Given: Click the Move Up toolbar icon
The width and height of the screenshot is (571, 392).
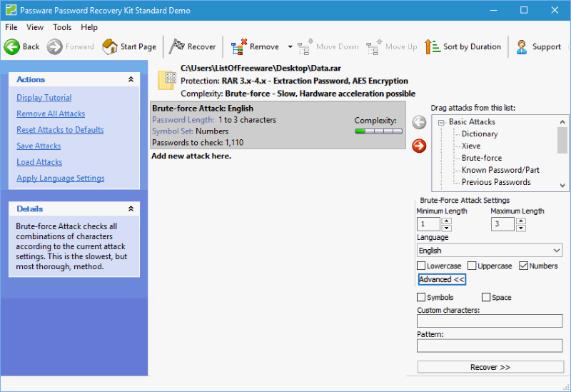Looking at the screenshot, I should tap(374, 47).
